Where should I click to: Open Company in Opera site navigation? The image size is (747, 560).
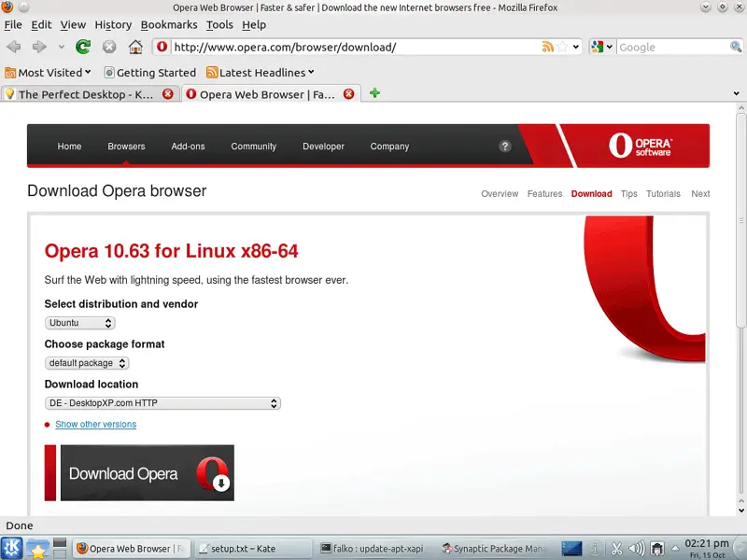click(389, 147)
